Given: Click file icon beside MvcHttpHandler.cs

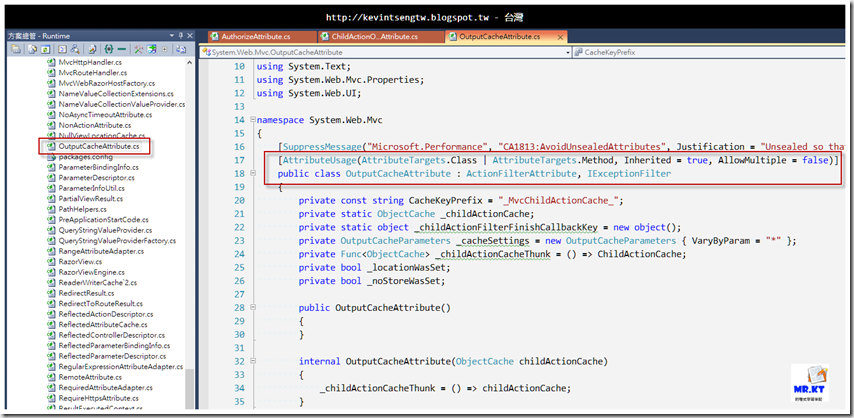Looking at the screenshot, I should point(51,62).
